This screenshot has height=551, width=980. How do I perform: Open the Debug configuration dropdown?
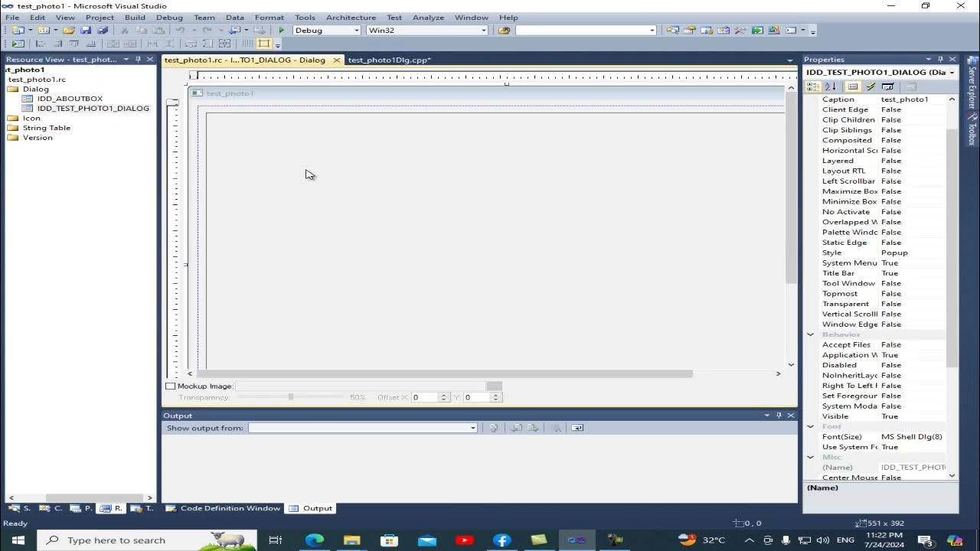(x=357, y=31)
